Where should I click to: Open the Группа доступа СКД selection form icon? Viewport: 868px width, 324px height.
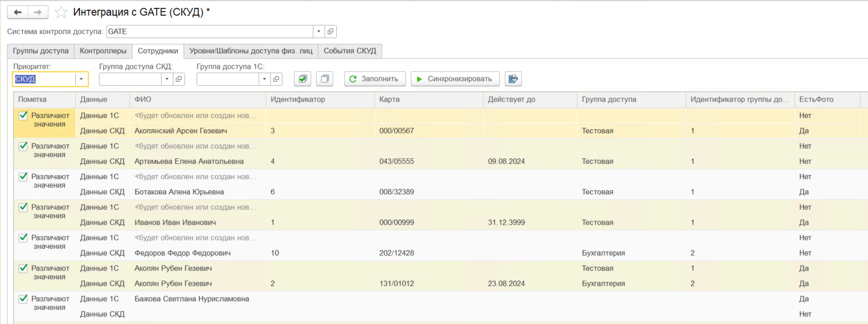coord(179,79)
